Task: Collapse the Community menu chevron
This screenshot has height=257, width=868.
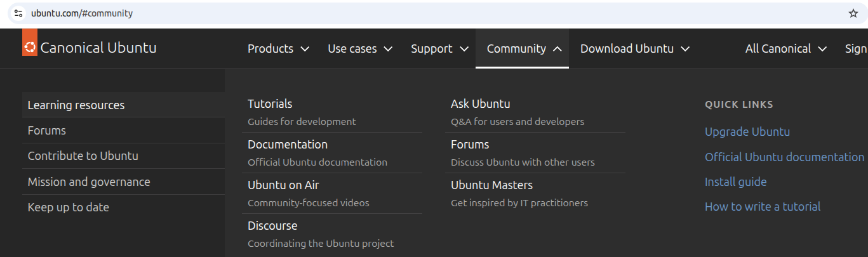Action: tap(558, 49)
